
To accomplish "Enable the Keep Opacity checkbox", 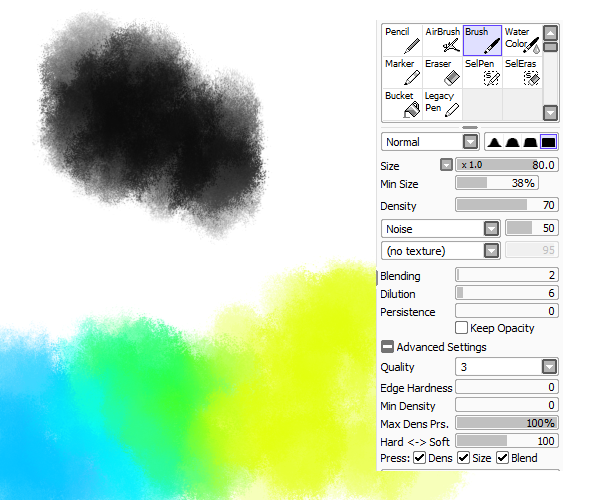I will coord(461,328).
